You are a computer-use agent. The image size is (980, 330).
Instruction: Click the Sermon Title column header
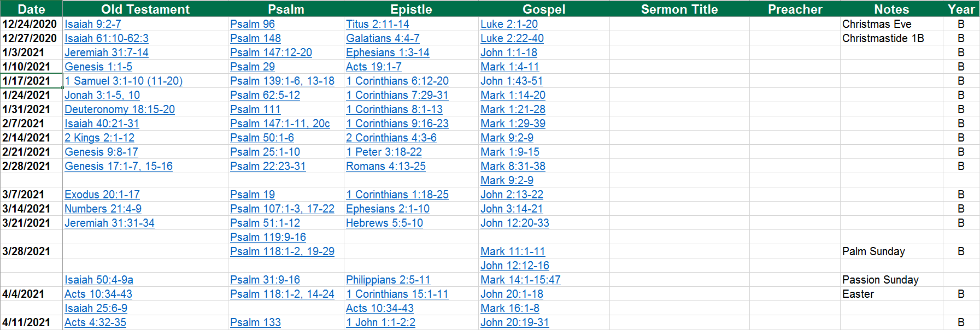[679, 9]
